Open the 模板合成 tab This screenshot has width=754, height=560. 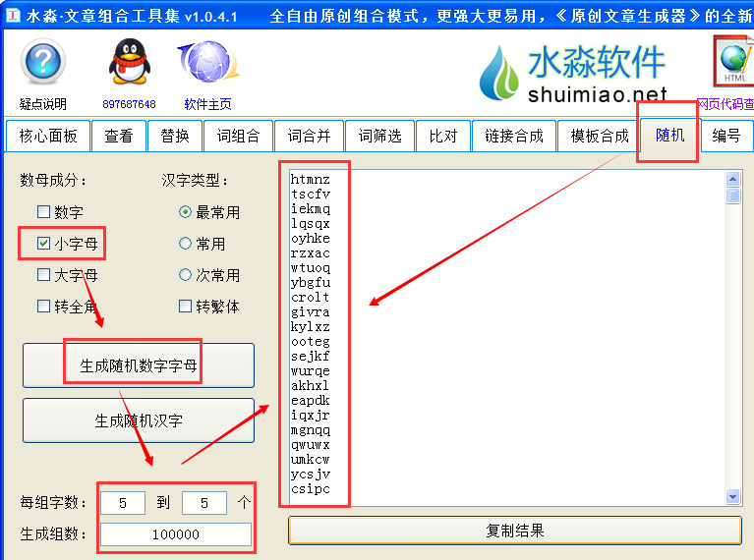[599, 137]
